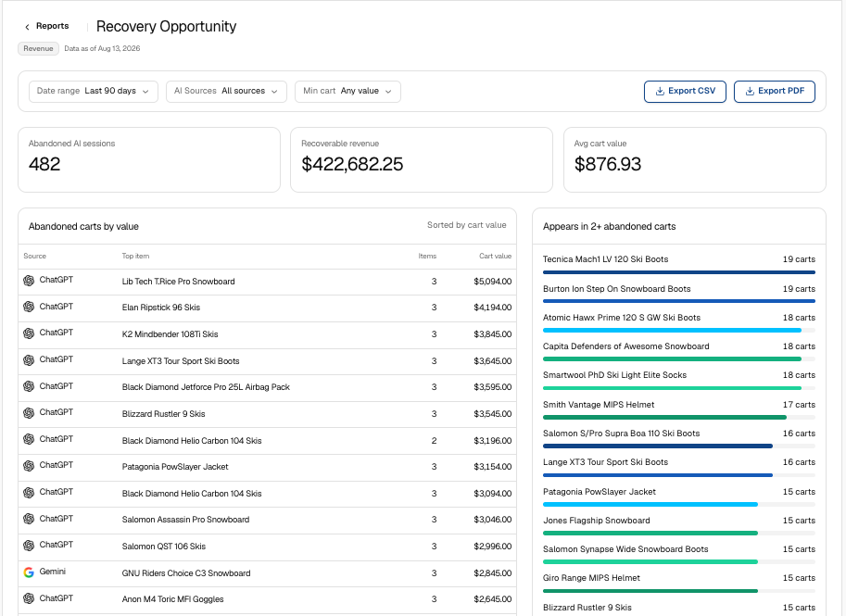The image size is (846, 616).
Task: Click Burton Ion Step On Snowboard Boots
Action: click(x=617, y=289)
